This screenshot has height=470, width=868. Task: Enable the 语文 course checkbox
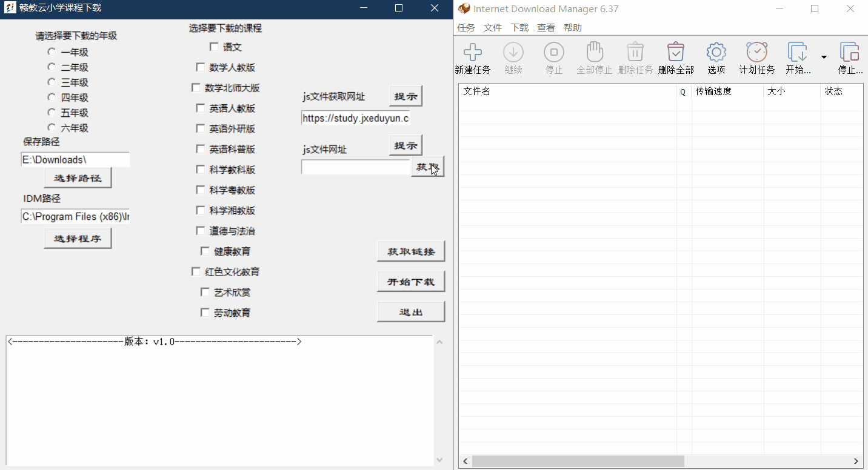[214, 47]
